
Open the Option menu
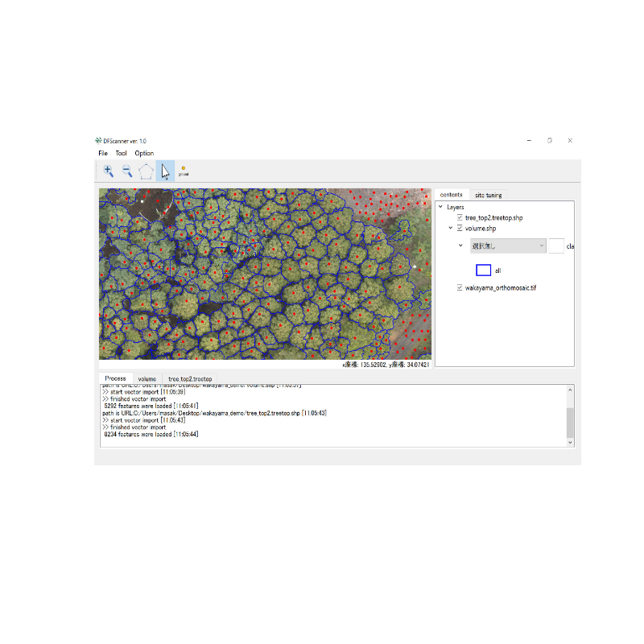point(144,153)
